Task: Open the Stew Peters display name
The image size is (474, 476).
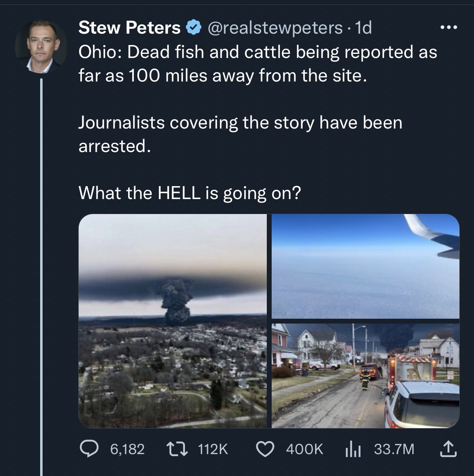Action: click(129, 28)
